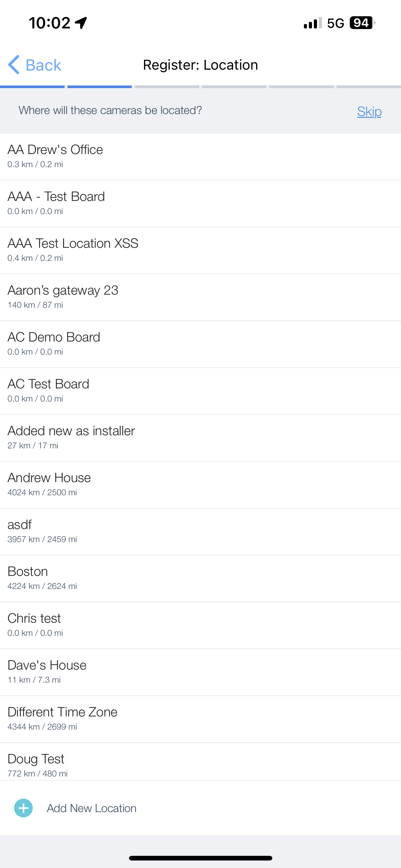Viewport: 401px width, 868px height.
Task: Pick Aaron's gateway 23 from list
Action: point(200,297)
